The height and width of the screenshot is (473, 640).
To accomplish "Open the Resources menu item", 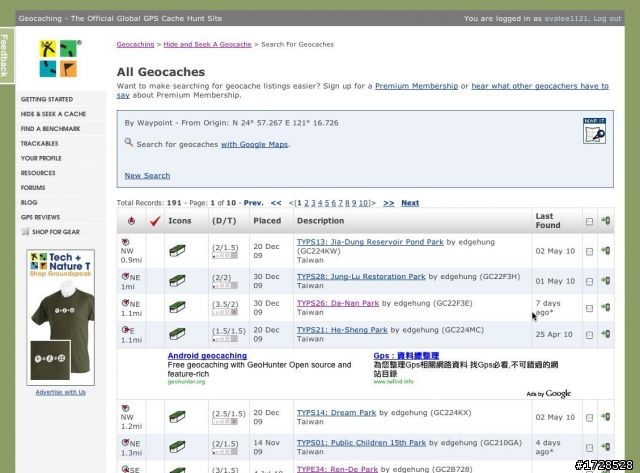I will pyautogui.click(x=38, y=173).
